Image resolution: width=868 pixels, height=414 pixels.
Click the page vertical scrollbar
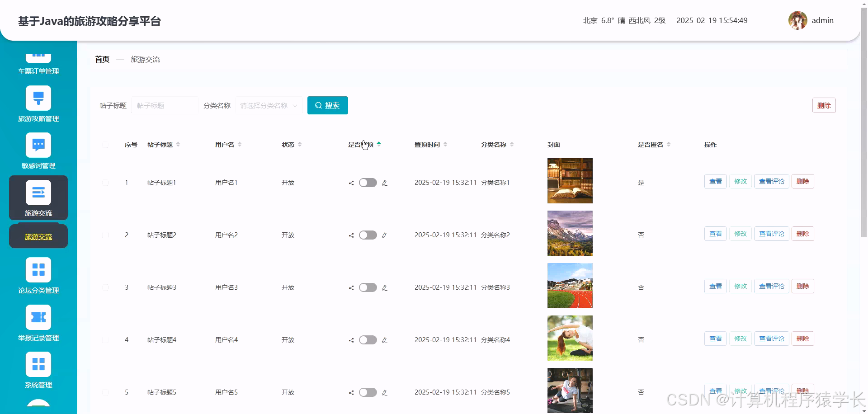[864, 122]
